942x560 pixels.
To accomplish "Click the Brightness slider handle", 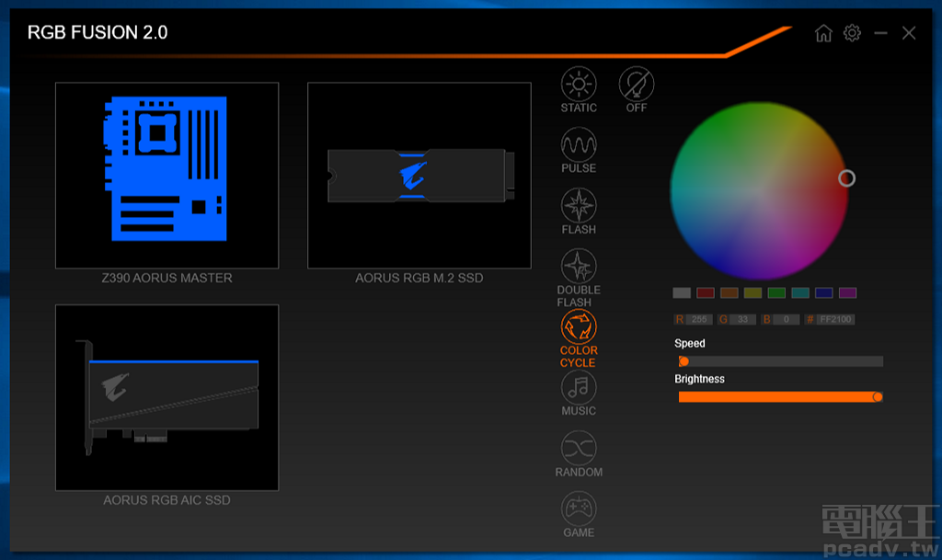I will coord(878,396).
